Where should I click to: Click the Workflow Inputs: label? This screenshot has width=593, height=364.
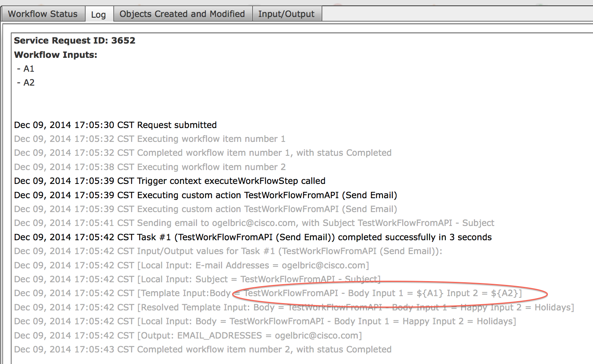[56, 55]
